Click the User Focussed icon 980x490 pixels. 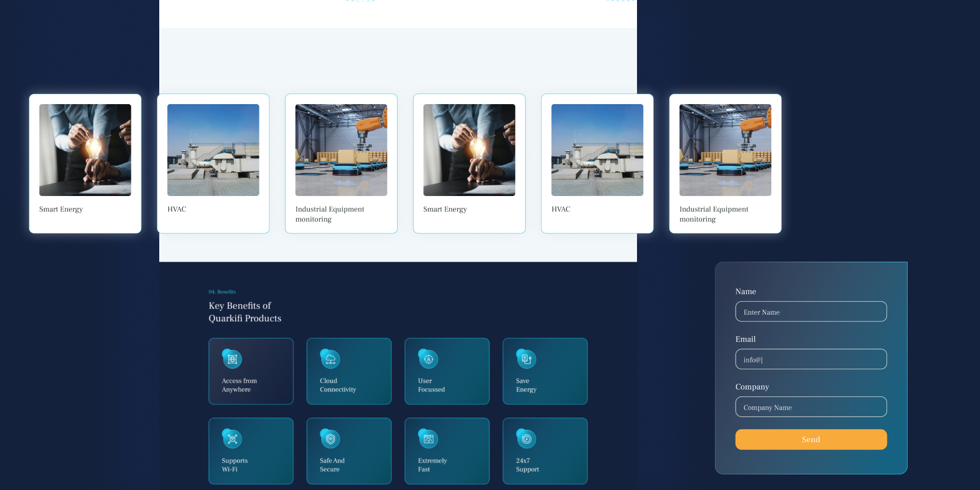[428, 359]
